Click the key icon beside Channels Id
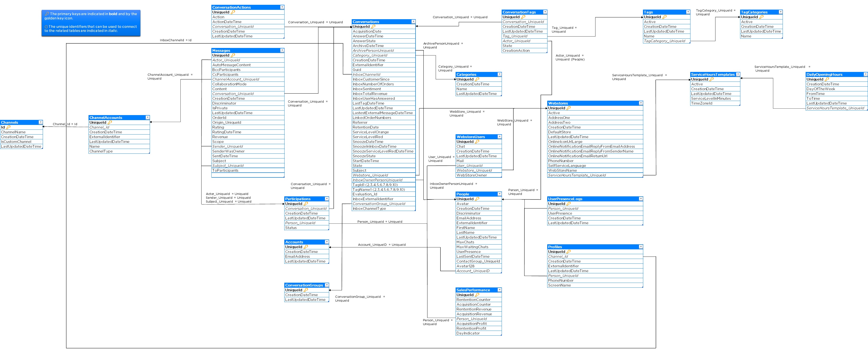 coord(8,127)
